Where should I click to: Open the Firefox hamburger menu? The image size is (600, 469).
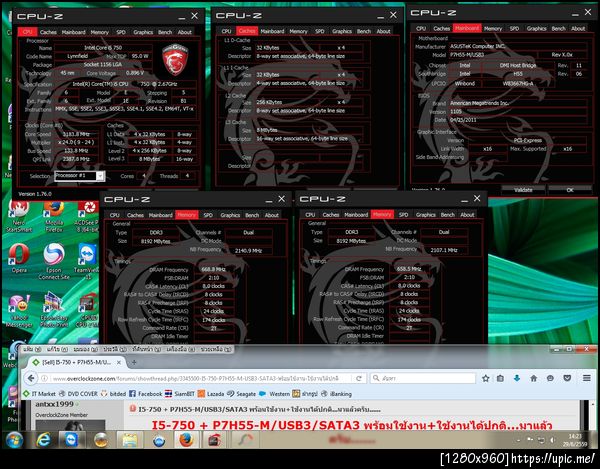point(587,378)
